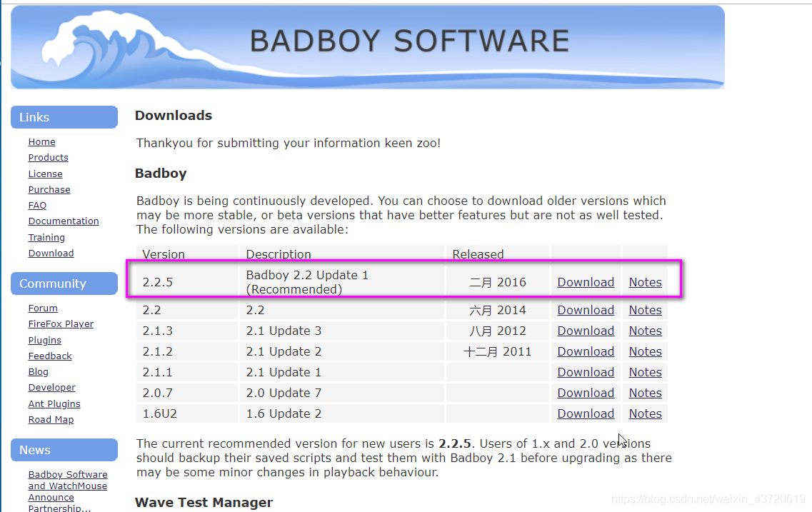Viewport: 812px width, 512px height.
Task: Open Notes for 2.1 Update 3
Action: pos(646,331)
